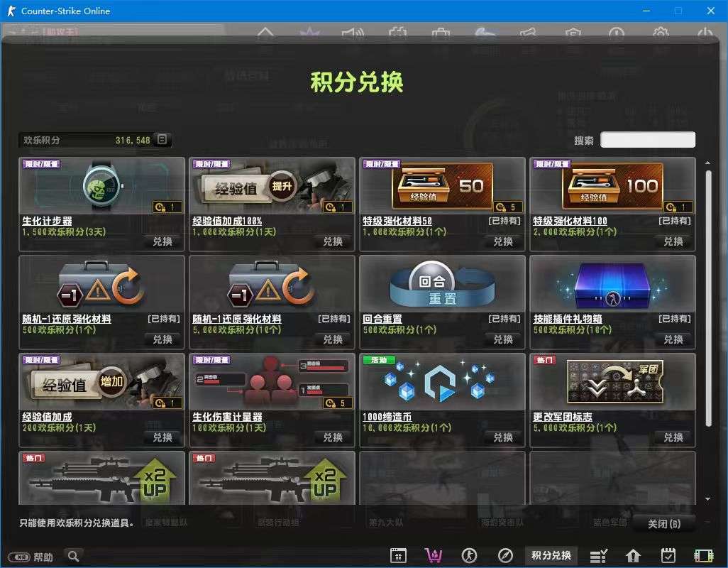Close the dialog with 关闭(B)
Image resolution: width=728 pixels, height=568 pixels.
(664, 524)
